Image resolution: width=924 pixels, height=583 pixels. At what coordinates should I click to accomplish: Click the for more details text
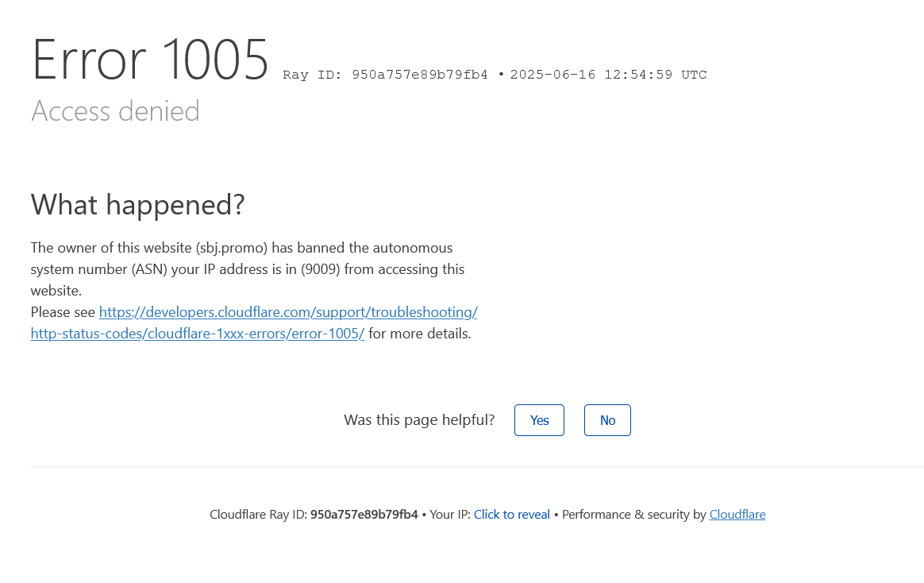click(419, 334)
